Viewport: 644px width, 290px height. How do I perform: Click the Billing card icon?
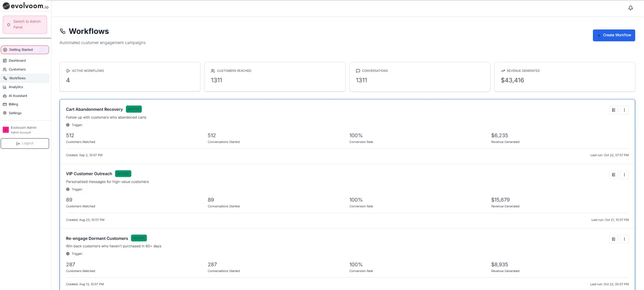point(5,104)
